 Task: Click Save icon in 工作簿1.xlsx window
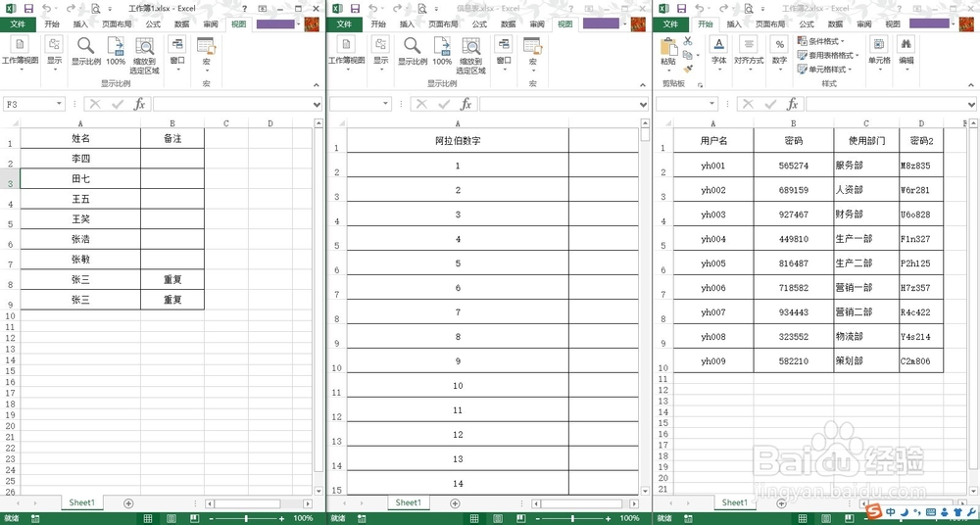coord(28,9)
